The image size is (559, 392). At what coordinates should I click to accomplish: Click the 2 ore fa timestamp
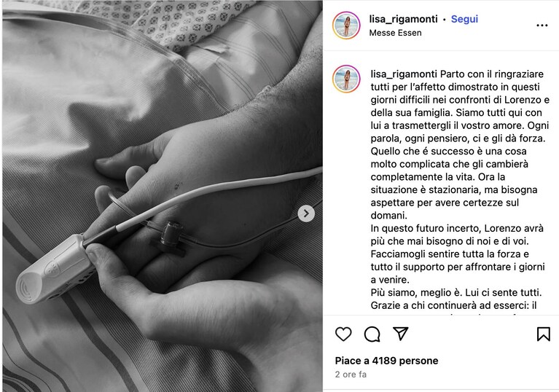(351, 375)
